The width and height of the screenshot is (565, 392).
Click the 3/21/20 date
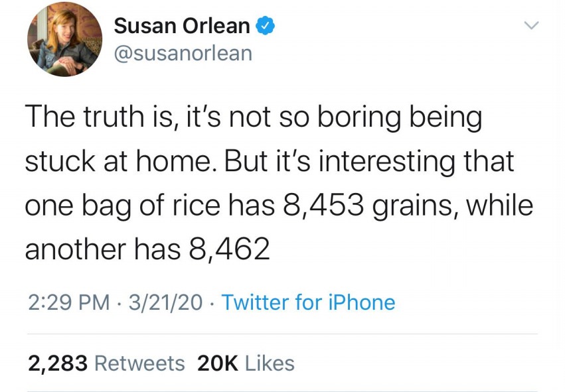click(x=165, y=302)
